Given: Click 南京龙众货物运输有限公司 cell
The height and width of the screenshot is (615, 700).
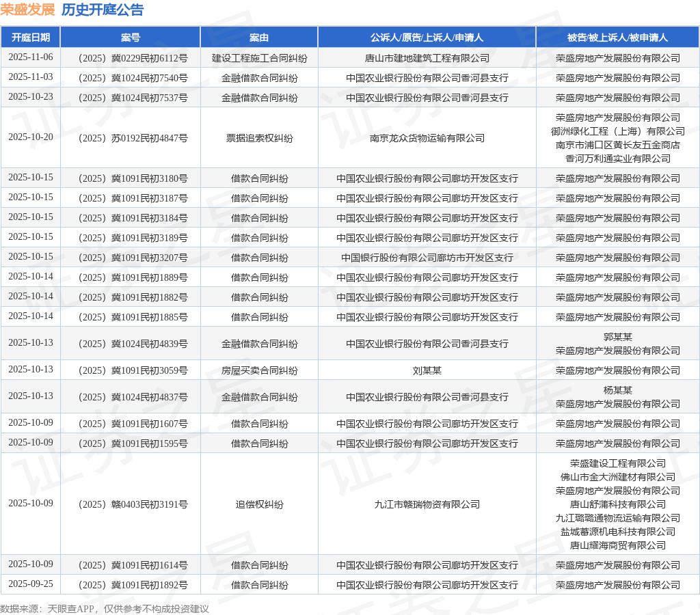Looking at the screenshot, I should pyautogui.click(x=427, y=138).
